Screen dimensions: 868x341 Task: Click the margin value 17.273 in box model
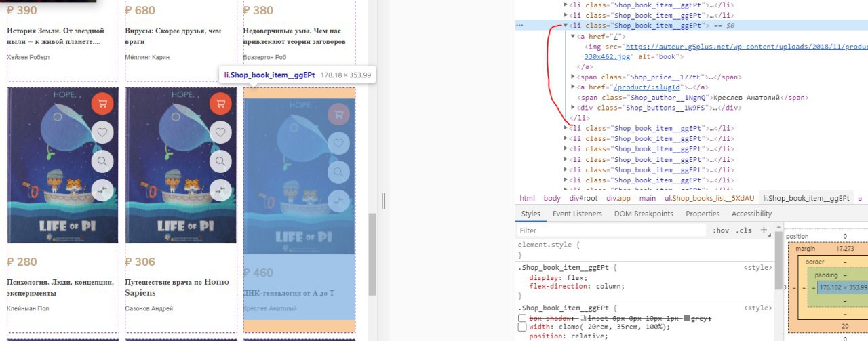(x=845, y=249)
